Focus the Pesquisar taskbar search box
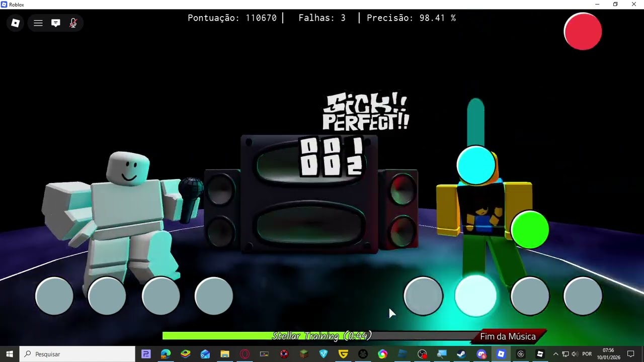This screenshot has height=362, width=644. pos(77,354)
